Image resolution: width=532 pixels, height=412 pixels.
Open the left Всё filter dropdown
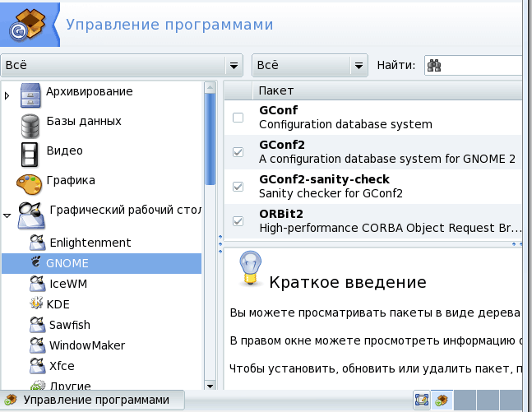122,65
